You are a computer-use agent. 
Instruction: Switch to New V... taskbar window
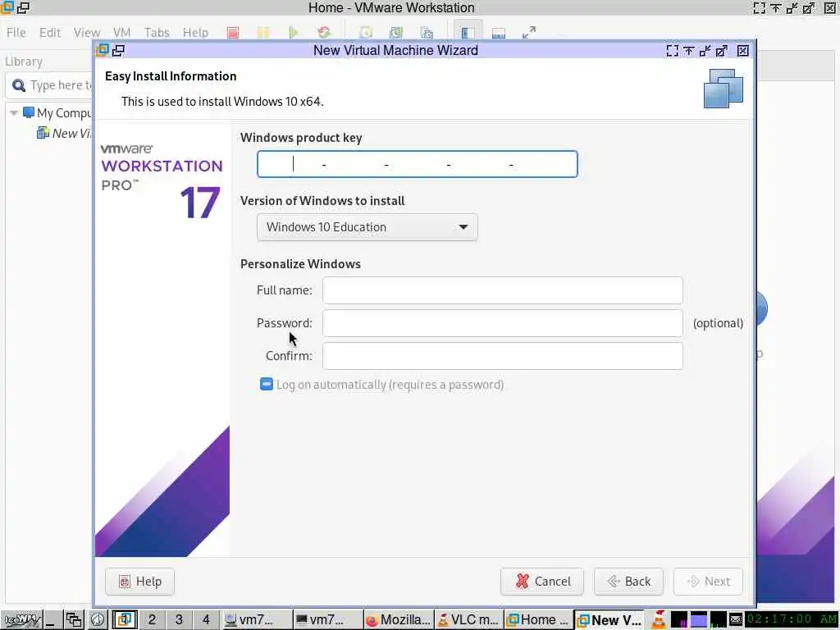(609, 620)
